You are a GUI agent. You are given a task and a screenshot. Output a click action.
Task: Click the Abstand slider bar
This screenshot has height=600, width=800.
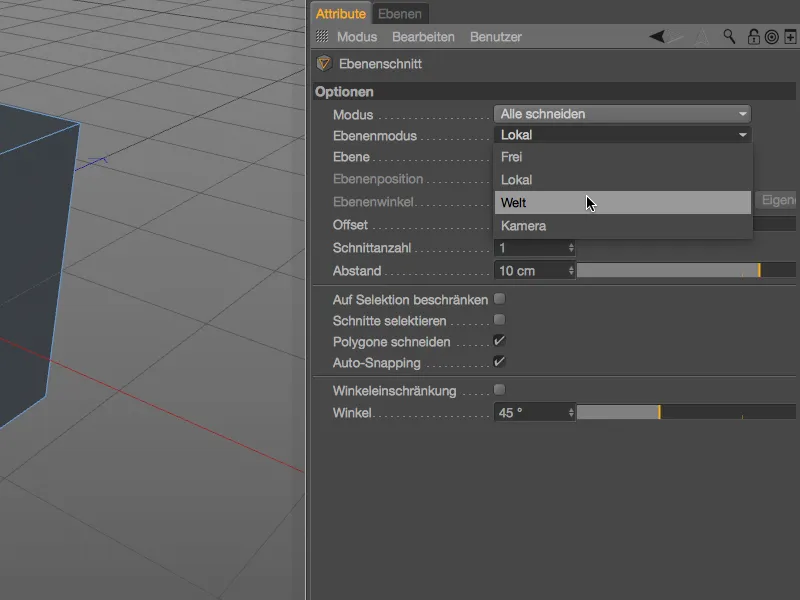point(686,270)
